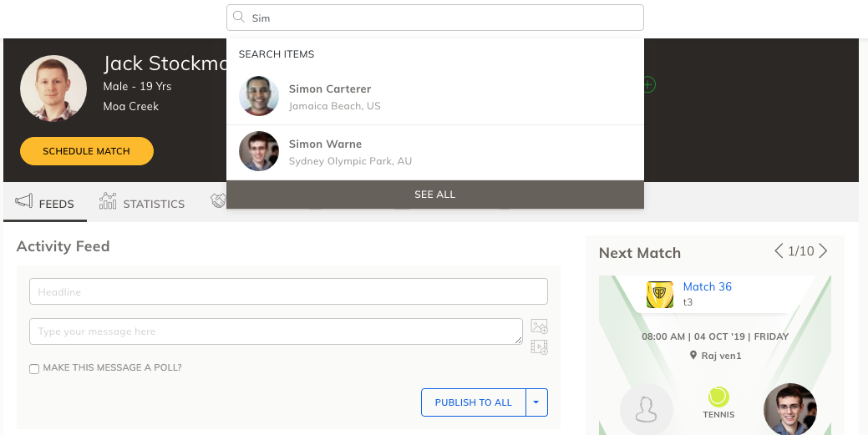The image size is (868, 435).
Task: Click See All search results
Action: pyautogui.click(x=435, y=195)
